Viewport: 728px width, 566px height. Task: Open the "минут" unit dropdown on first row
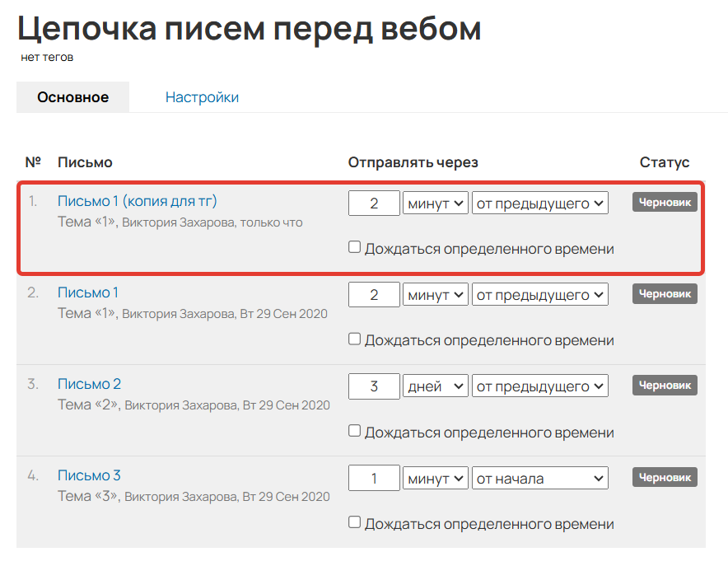(x=436, y=202)
